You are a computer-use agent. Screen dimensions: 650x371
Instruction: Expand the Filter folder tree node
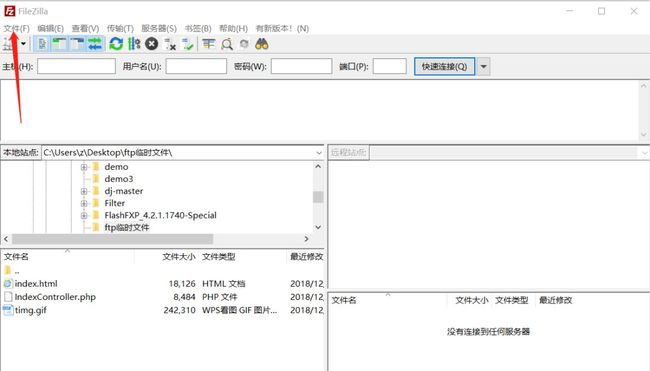pos(84,203)
